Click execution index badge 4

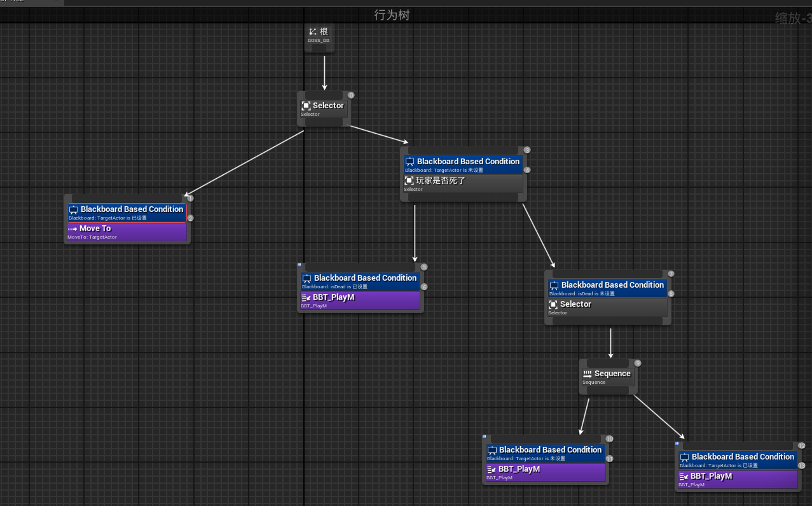526,170
